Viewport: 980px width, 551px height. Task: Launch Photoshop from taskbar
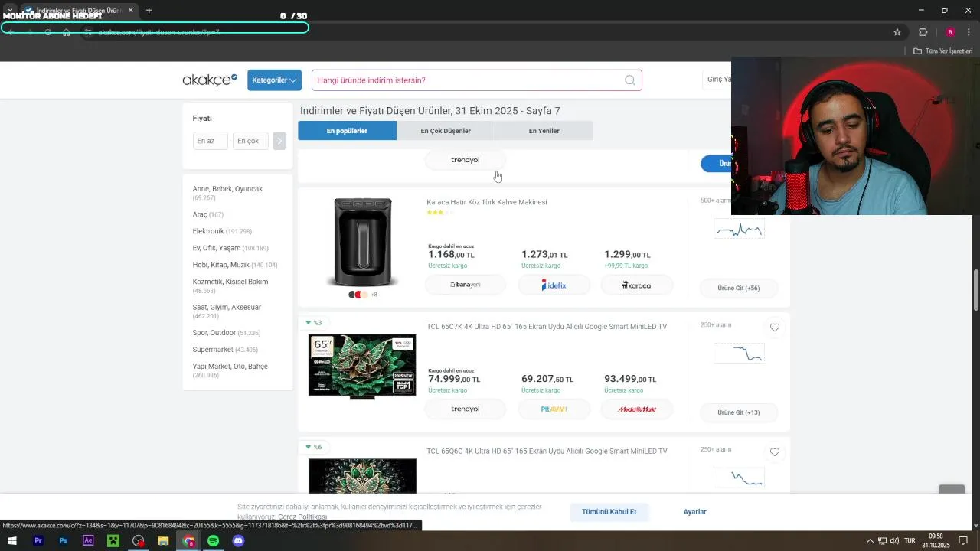[64, 541]
